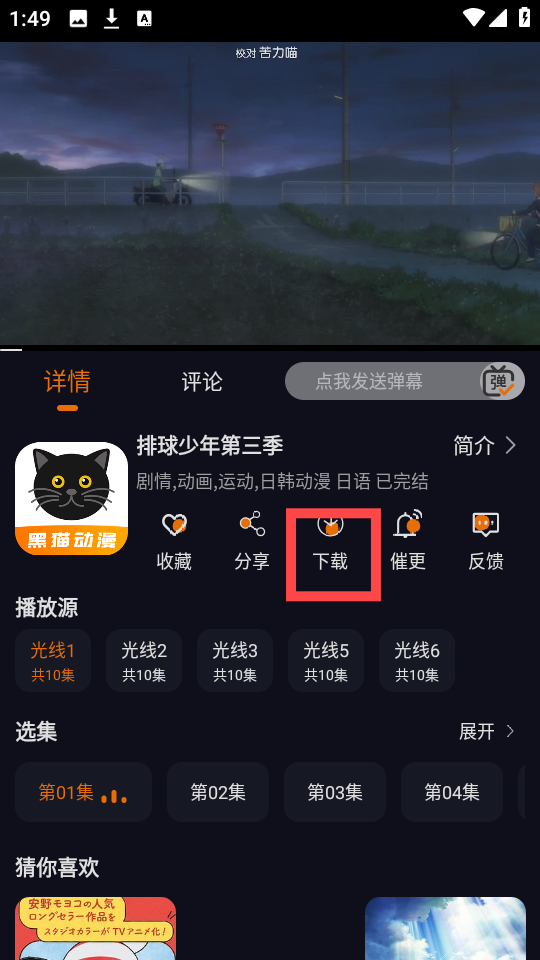Tap the 分享 share icon
This screenshot has width=540, height=960.
click(252, 524)
